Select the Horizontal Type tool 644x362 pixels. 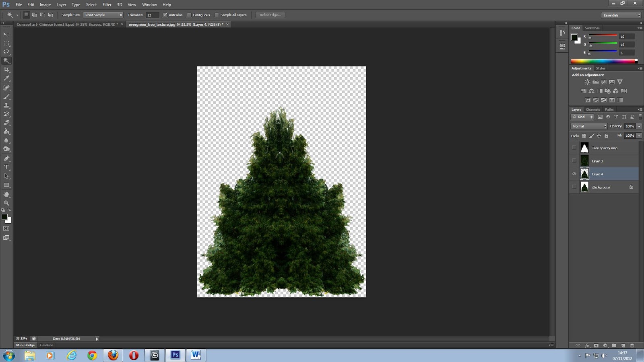coord(6,167)
